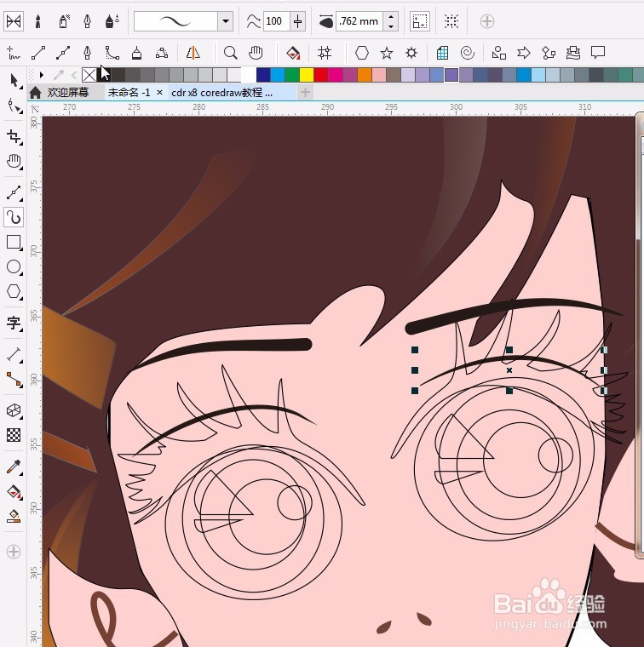644x647 pixels.
Task: Select the Color eyedropper tool in toolbox
Action: tap(14, 467)
